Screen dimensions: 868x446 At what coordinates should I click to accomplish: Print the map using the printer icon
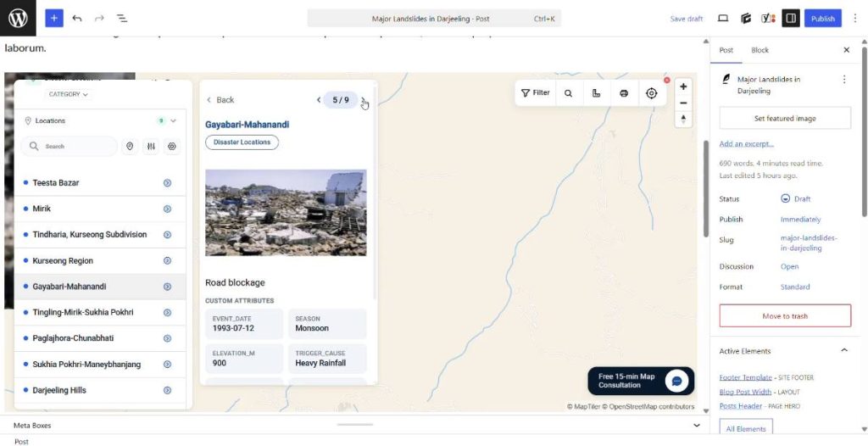[624, 93]
